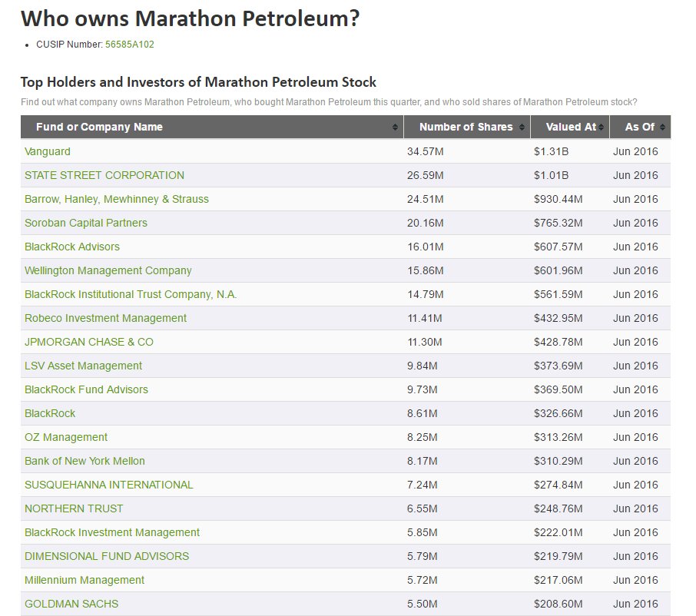The image size is (696, 616).
Task: Open BlackRock Advisors link
Action: coord(72,247)
